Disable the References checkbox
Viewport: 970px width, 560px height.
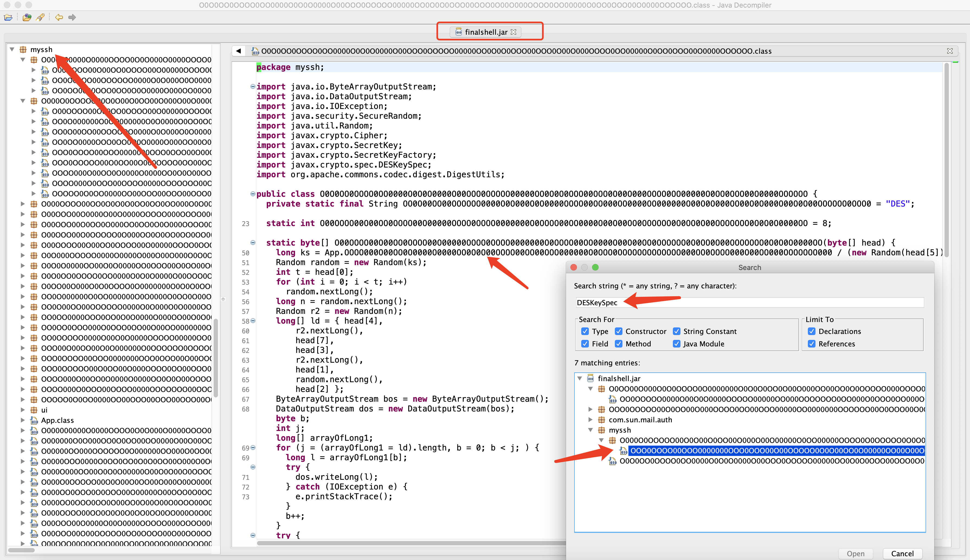click(811, 344)
